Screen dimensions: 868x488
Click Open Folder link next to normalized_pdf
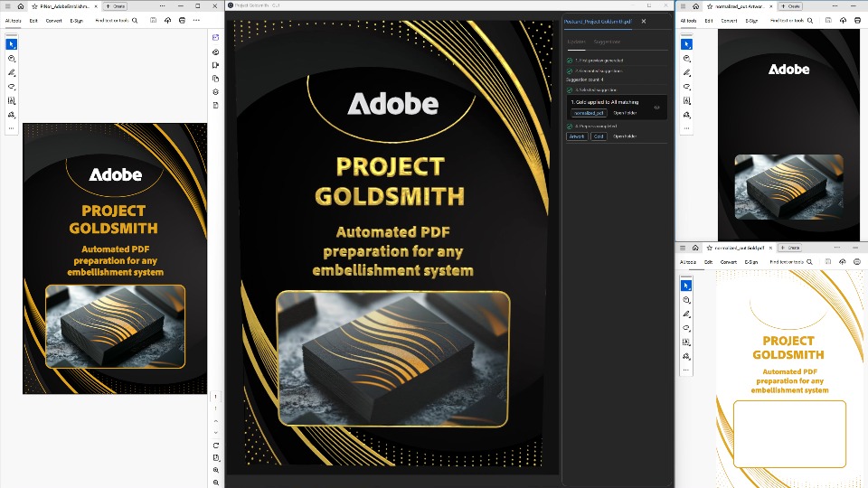pyautogui.click(x=625, y=113)
